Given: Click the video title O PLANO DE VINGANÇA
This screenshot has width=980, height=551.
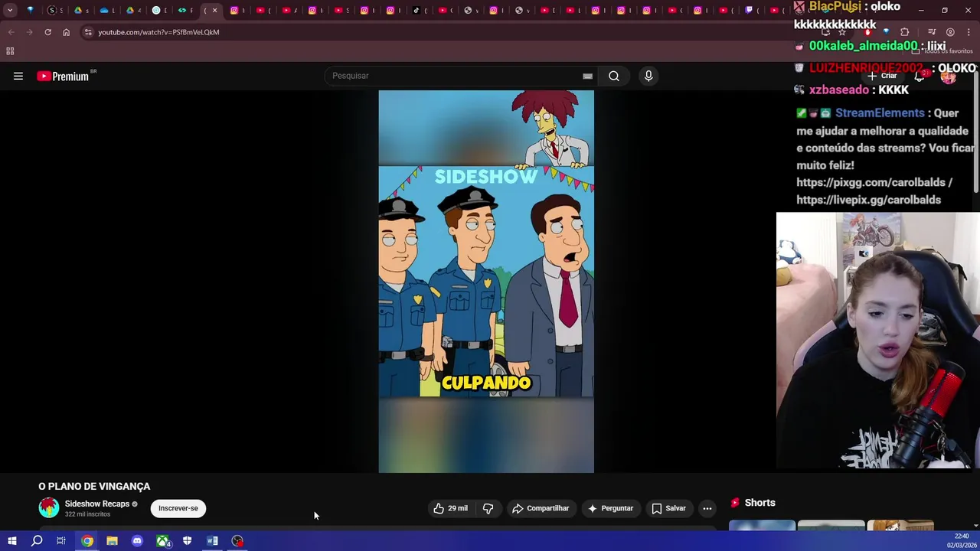Looking at the screenshot, I should click(94, 486).
